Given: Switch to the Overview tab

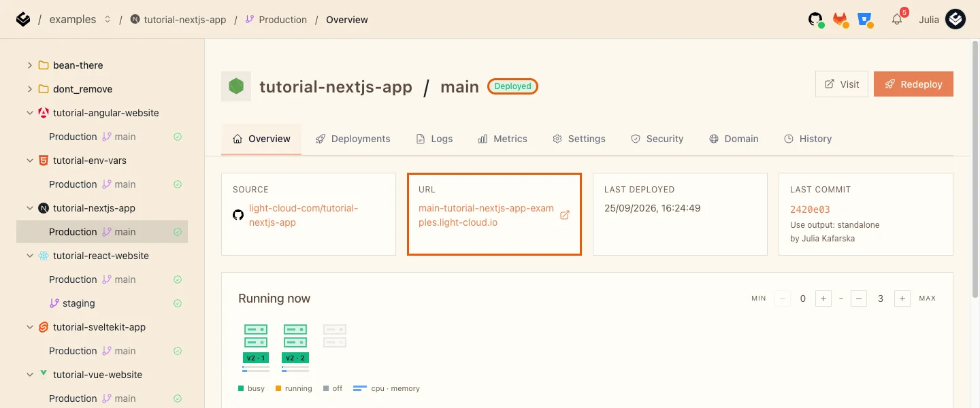Looking at the screenshot, I should click(x=261, y=139).
